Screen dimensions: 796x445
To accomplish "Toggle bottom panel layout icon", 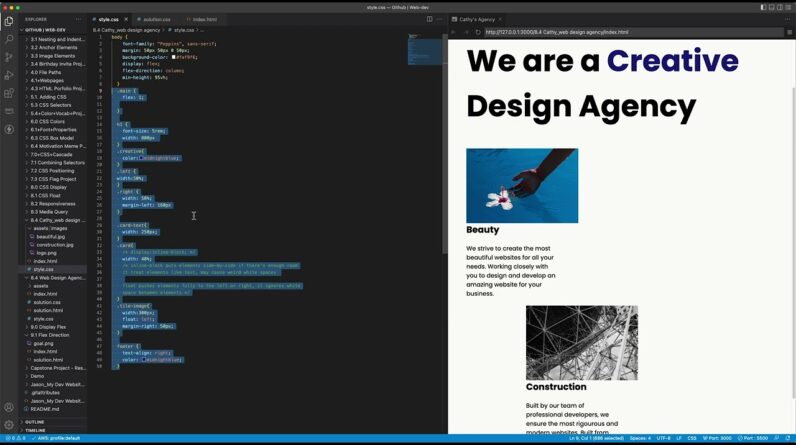I will (772, 7).
